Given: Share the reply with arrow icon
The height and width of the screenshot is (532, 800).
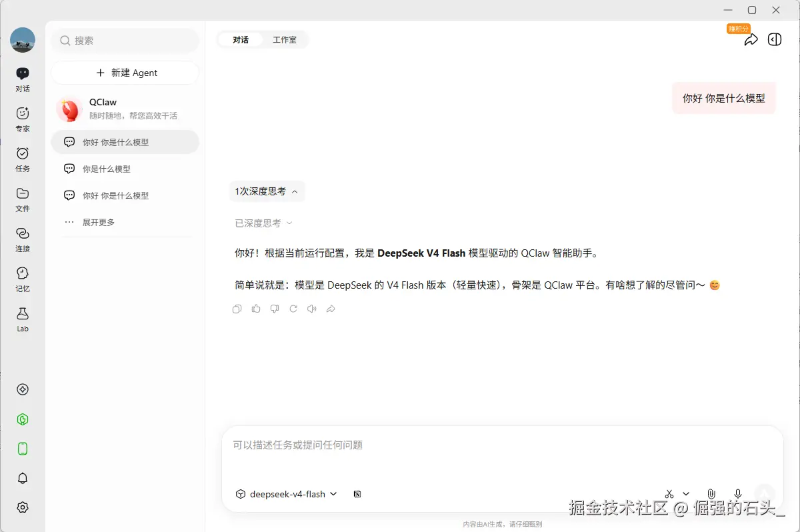Looking at the screenshot, I should click(x=331, y=309).
